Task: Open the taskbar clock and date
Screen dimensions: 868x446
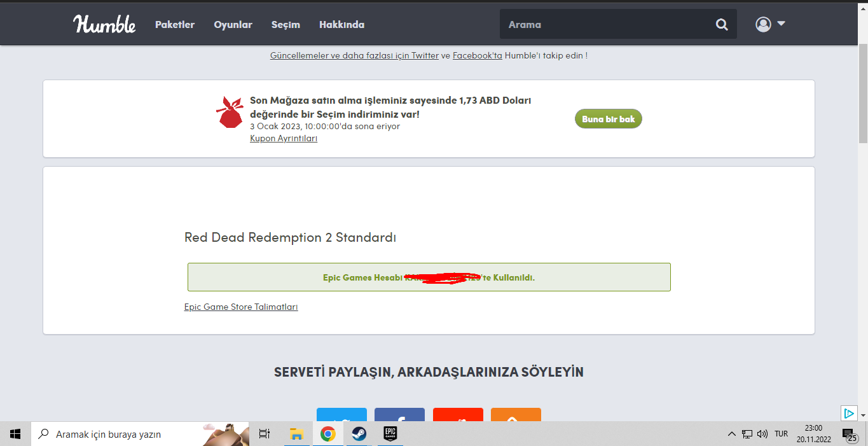Action: tap(813, 434)
